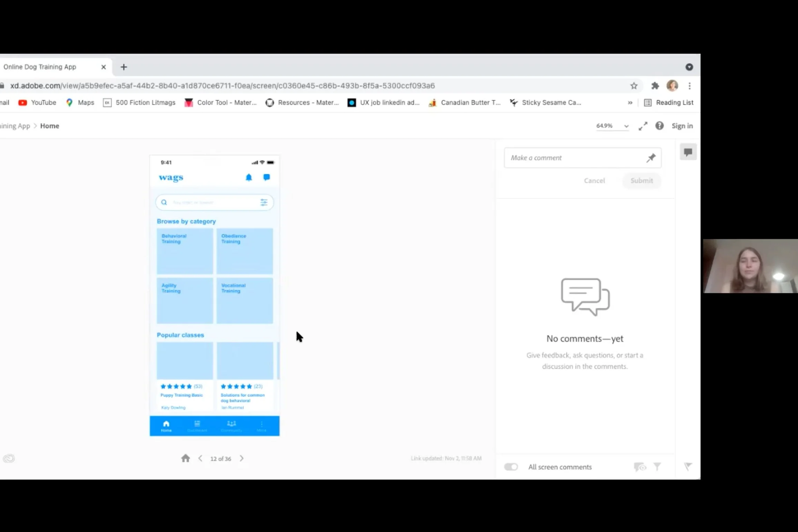Open Chrome three-dot menu
Screen dimensions: 798x532
pyautogui.click(x=690, y=86)
